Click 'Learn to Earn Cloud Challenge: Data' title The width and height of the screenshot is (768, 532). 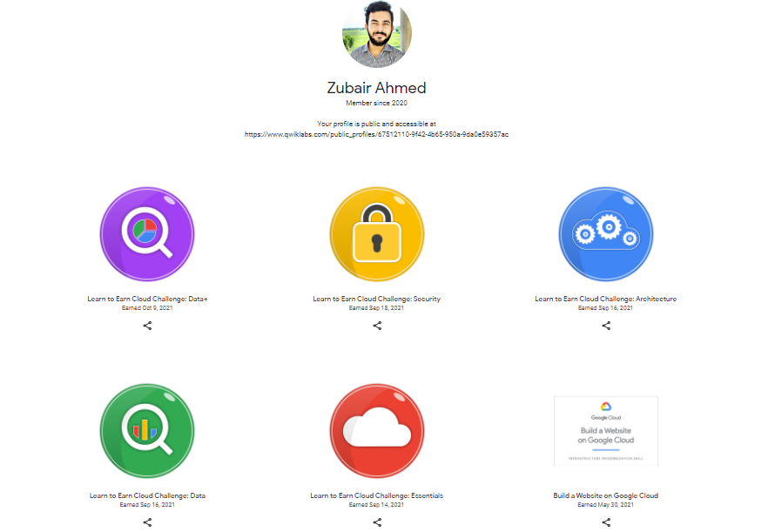pos(147,495)
